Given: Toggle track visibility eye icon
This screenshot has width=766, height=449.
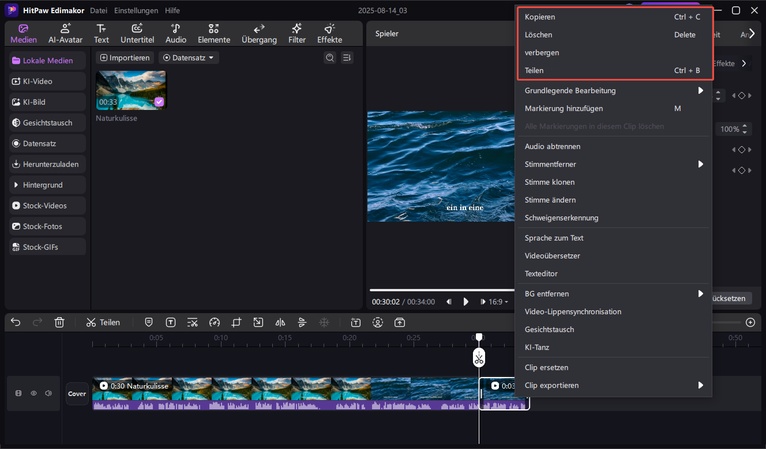Looking at the screenshot, I should click(34, 393).
